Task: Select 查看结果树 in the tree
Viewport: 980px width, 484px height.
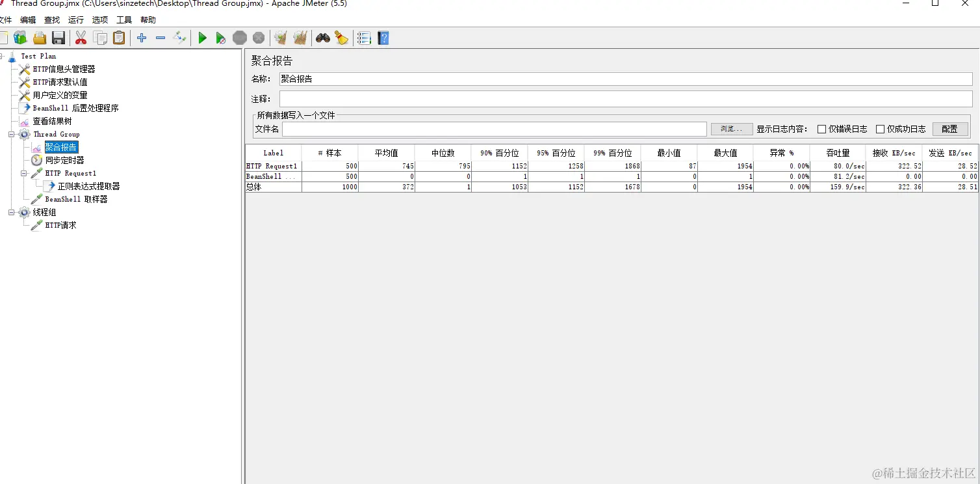Action: point(52,121)
